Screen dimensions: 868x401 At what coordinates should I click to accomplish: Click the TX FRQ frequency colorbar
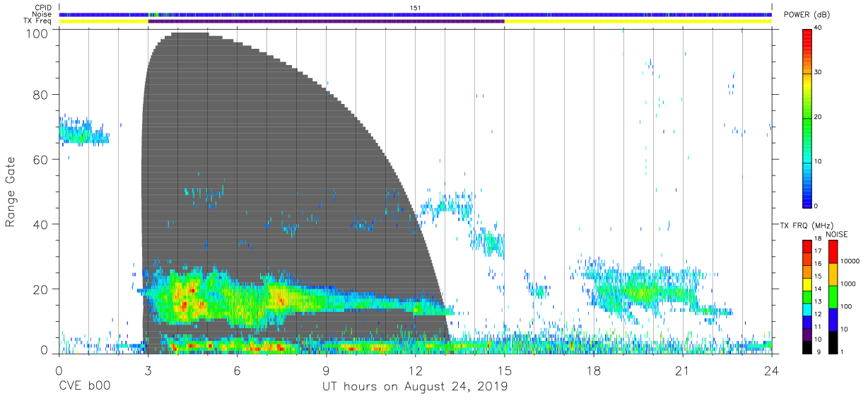[807, 297]
